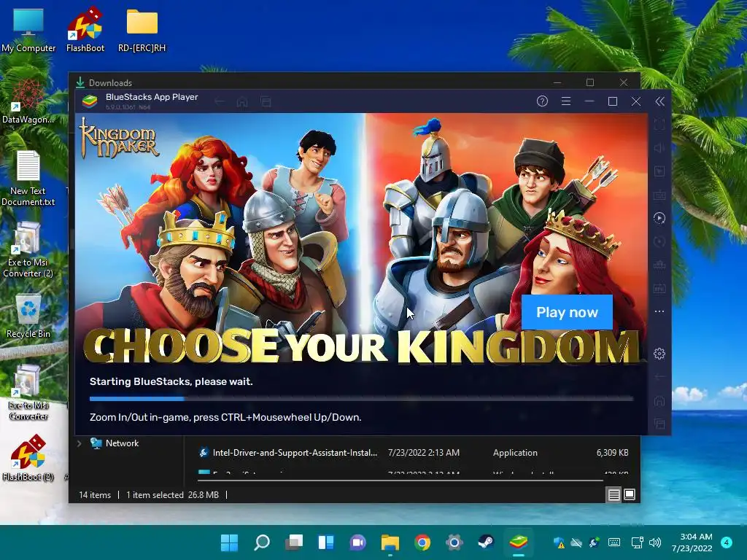Select the Recycle Bin icon
Viewport: 747px width, 560px height.
tap(28, 316)
